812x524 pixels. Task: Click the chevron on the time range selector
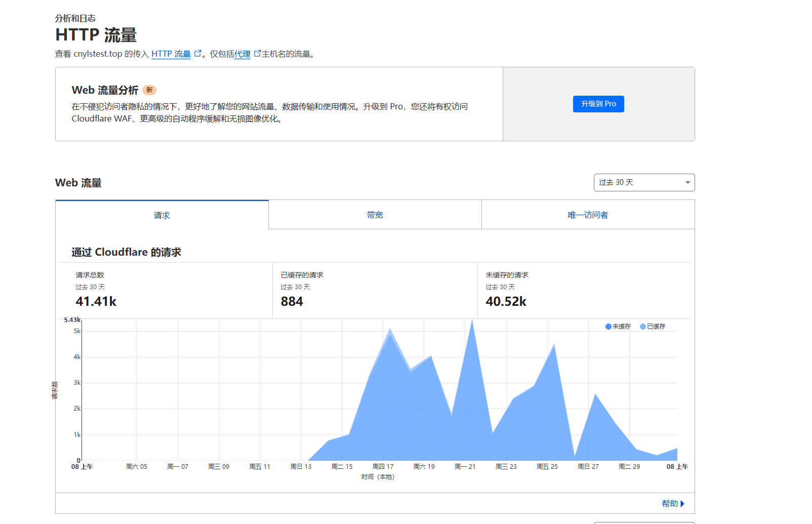point(686,182)
